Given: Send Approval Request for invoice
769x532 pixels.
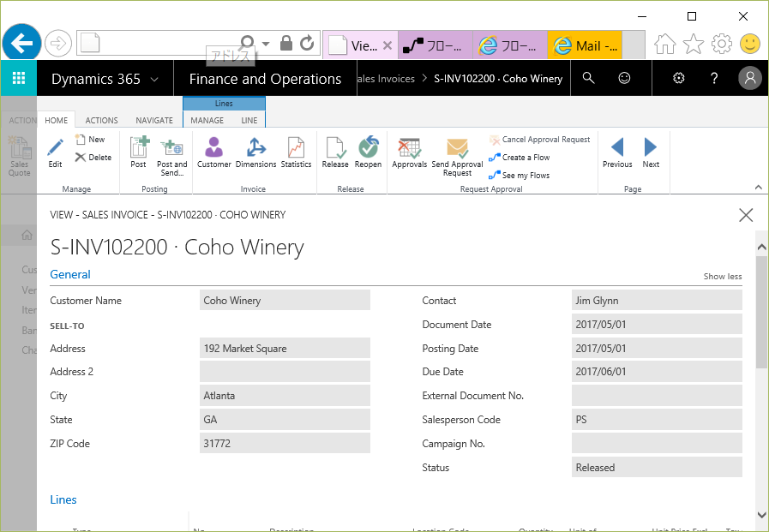Looking at the screenshot, I should click(457, 157).
